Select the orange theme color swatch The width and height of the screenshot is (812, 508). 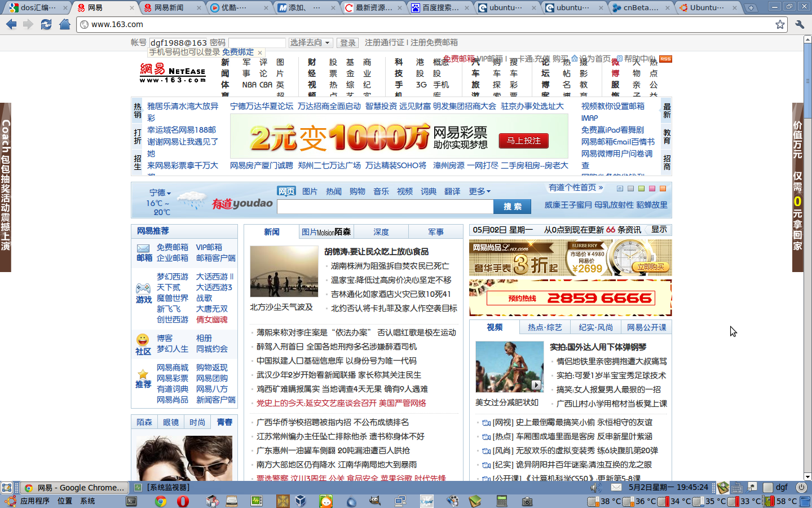point(663,189)
